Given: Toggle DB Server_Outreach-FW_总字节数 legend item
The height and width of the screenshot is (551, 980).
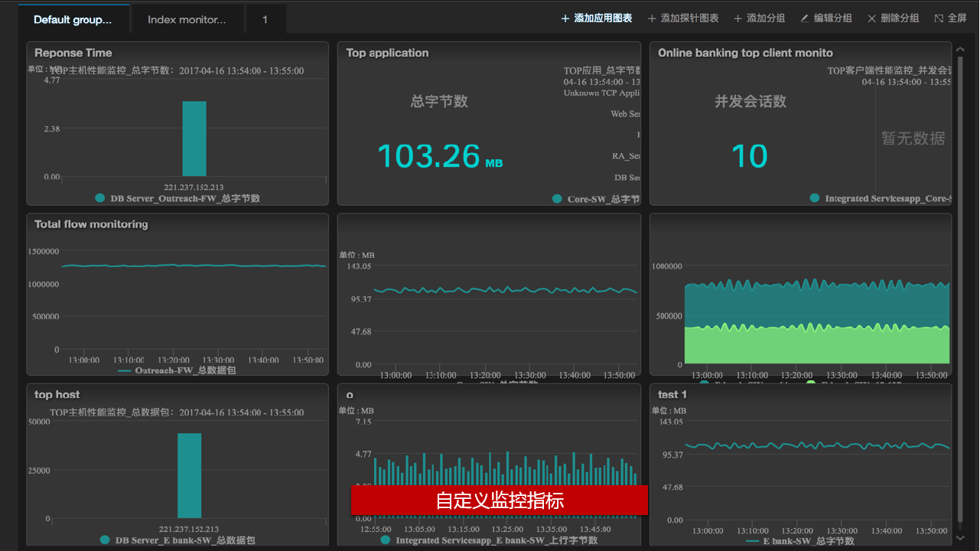Looking at the screenshot, I should [x=177, y=198].
